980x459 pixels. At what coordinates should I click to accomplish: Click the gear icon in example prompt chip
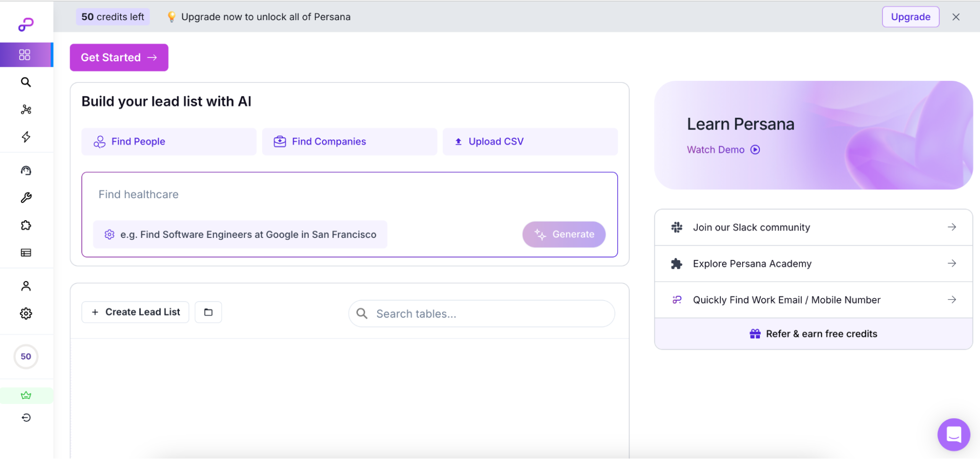(109, 234)
